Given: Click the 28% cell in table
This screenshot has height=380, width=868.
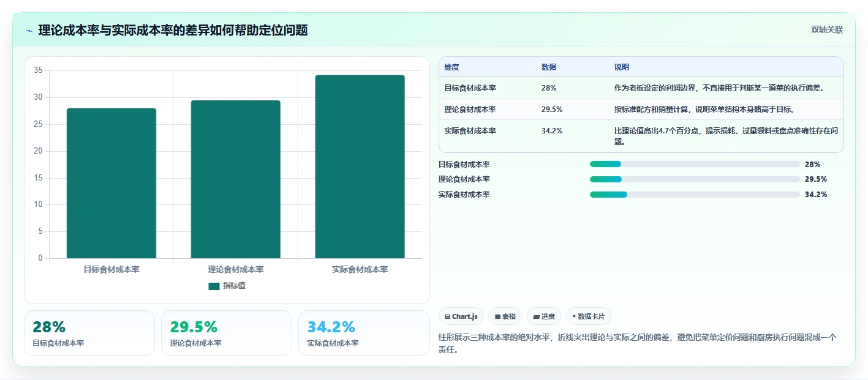Looking at the screenshot, I should coord(549,88).
